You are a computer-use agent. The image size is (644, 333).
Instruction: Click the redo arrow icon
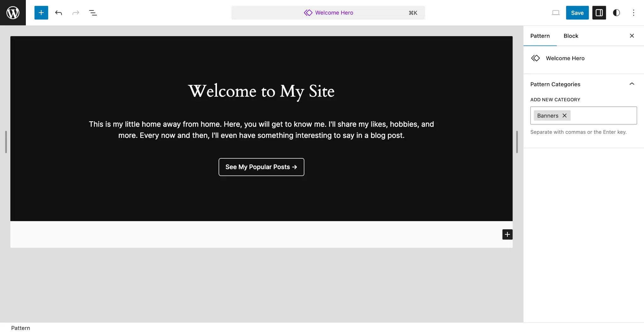75,13
